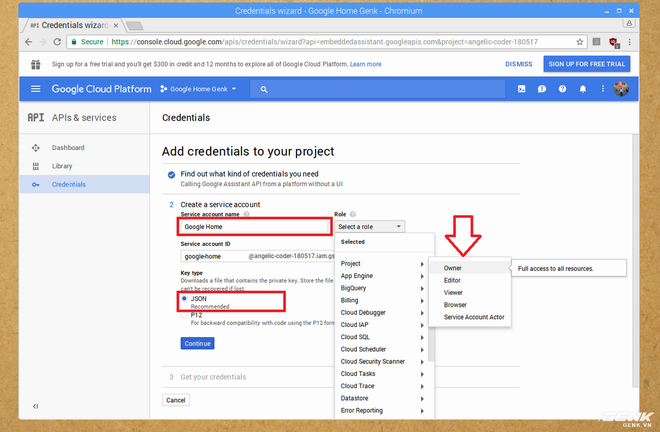
Task: Click the Library grid icon
Action: coord(36,166)
